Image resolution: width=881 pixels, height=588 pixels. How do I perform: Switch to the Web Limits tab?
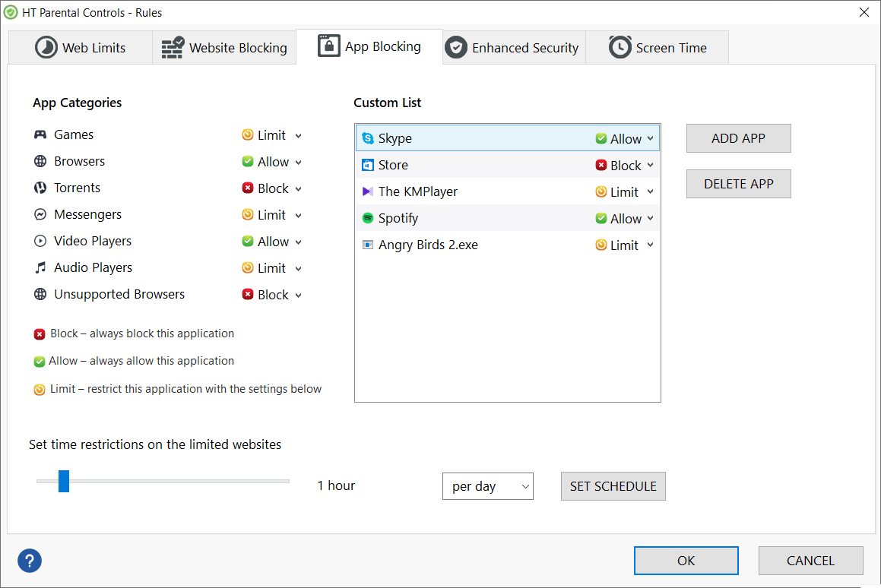pos(81,48)
